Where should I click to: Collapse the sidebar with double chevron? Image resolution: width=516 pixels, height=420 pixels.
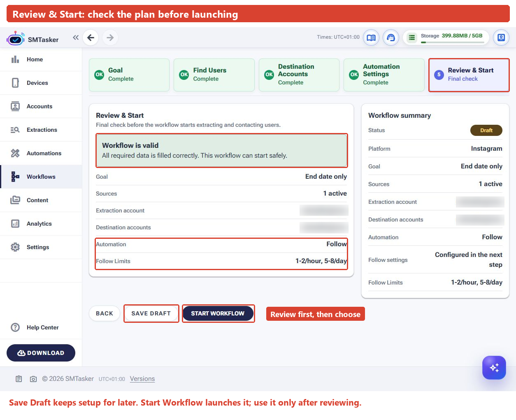[x=76, y=37]
